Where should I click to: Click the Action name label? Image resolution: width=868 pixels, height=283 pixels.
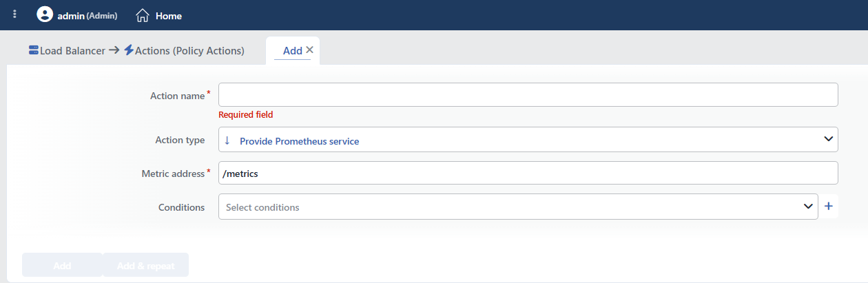click(x=177, y=96)
